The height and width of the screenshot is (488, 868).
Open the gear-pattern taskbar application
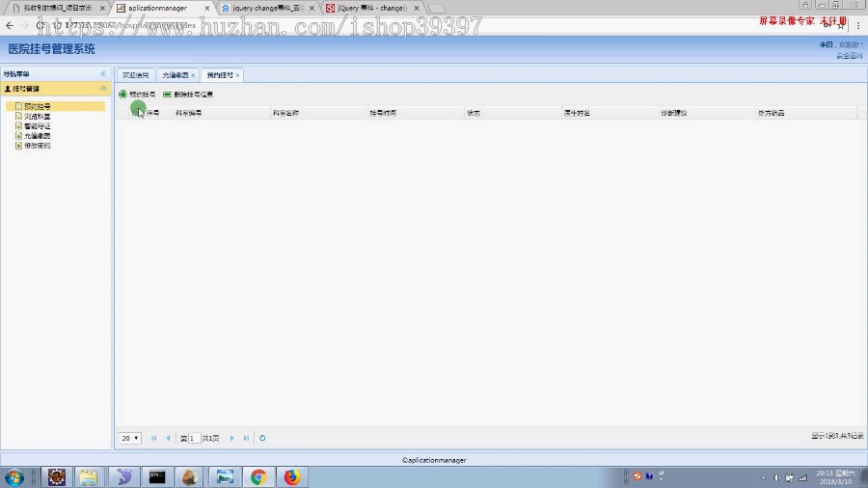pyautogui.click(x=57, y=477)
